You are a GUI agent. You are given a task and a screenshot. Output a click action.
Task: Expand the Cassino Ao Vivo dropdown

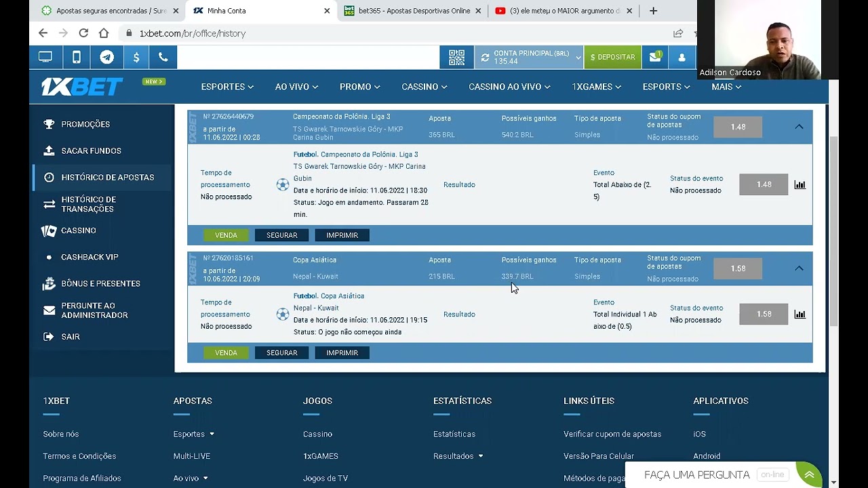click(509, 87)
